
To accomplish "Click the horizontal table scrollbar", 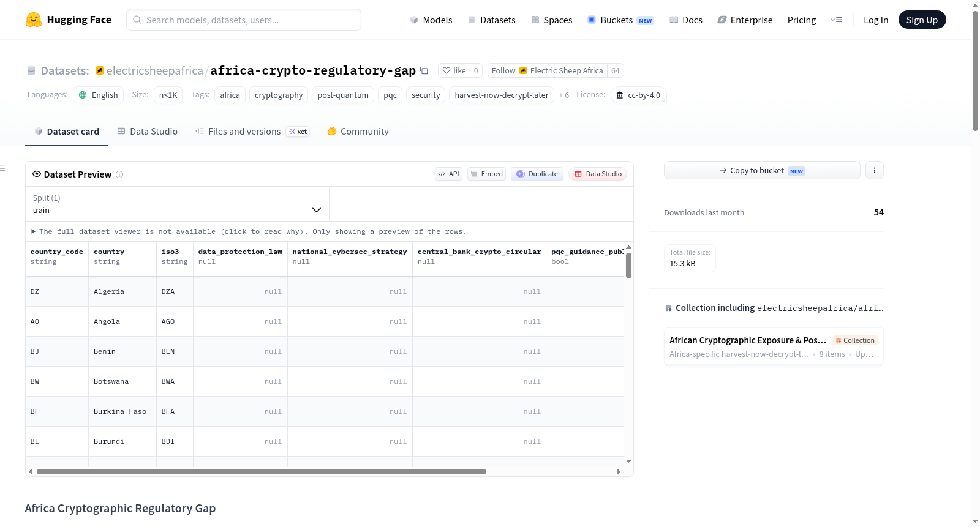I will [x=262, y=471].
